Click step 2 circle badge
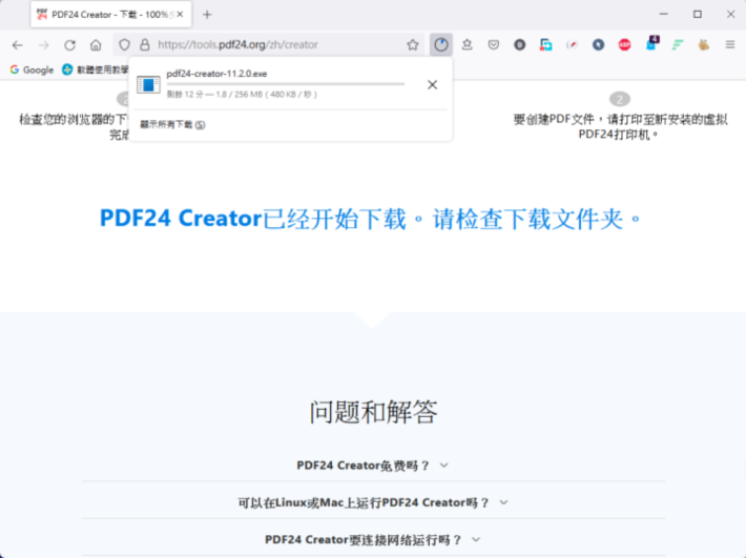This screenshot has width=746, height=560. click(620, 99)
